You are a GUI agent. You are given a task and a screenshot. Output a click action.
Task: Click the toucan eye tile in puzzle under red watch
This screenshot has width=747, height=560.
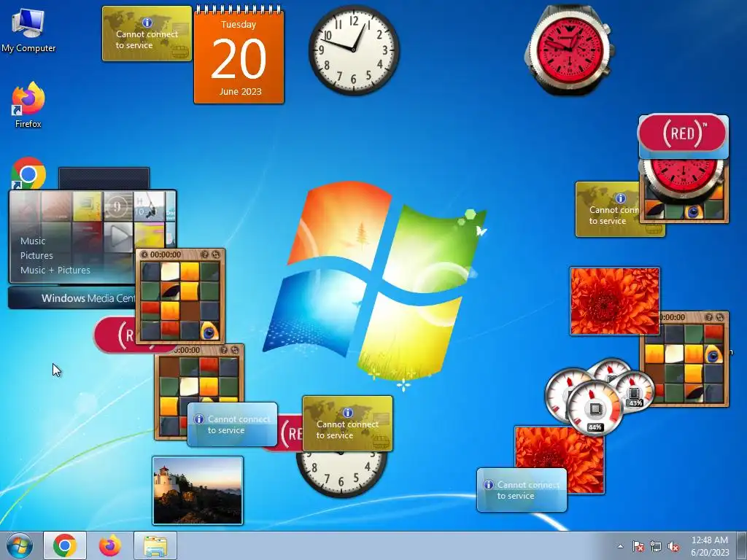693,211
